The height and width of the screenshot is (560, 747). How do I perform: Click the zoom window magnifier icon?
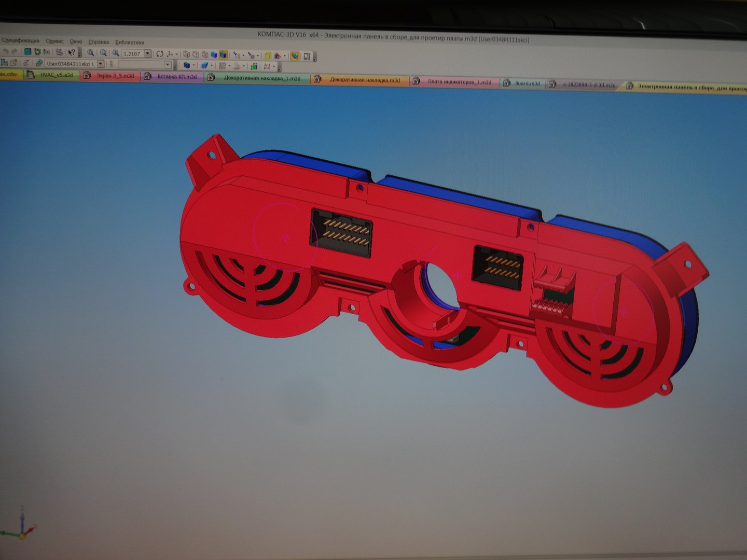tap(91, 53)
